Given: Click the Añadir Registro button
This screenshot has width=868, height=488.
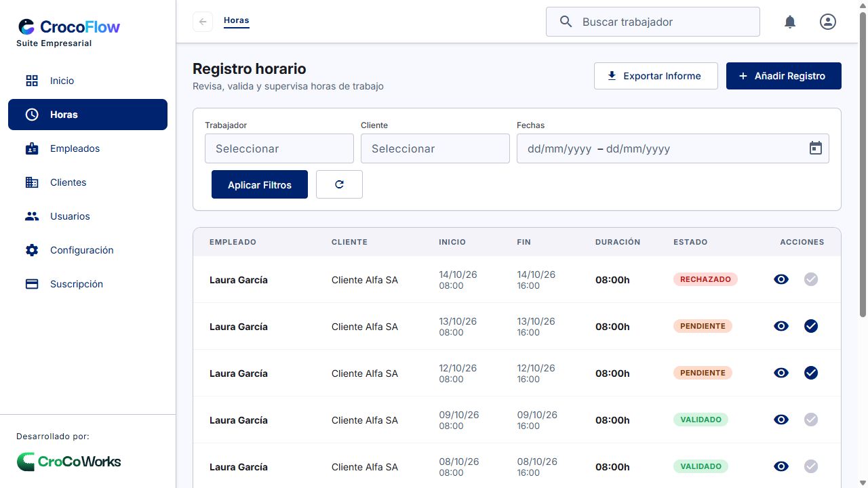Looking at the screenshot, I should [784, 76].
